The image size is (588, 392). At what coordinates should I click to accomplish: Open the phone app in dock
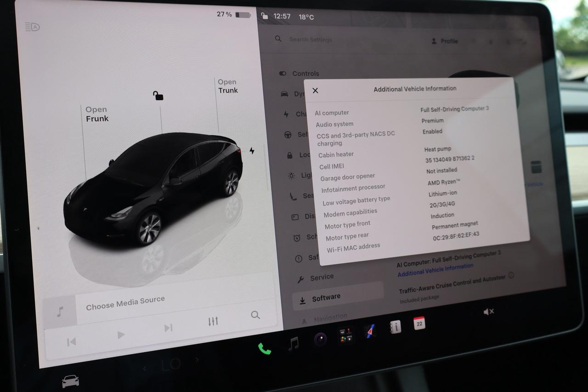264,348
